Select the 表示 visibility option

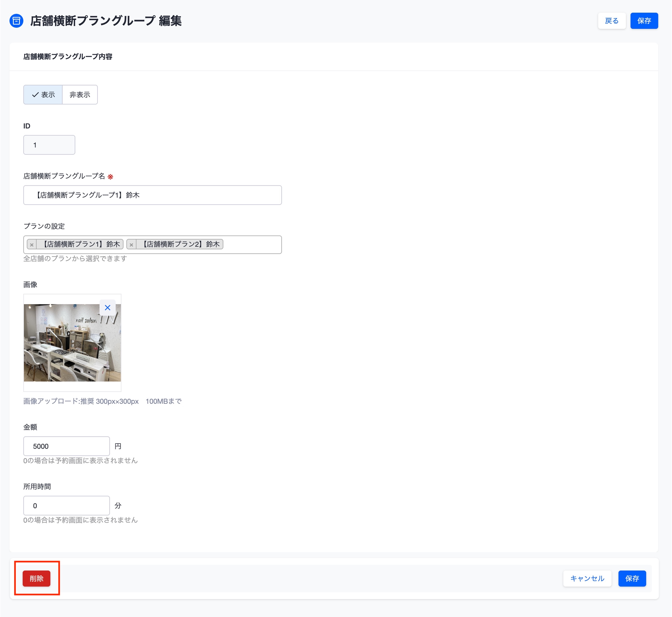[43, 95]
